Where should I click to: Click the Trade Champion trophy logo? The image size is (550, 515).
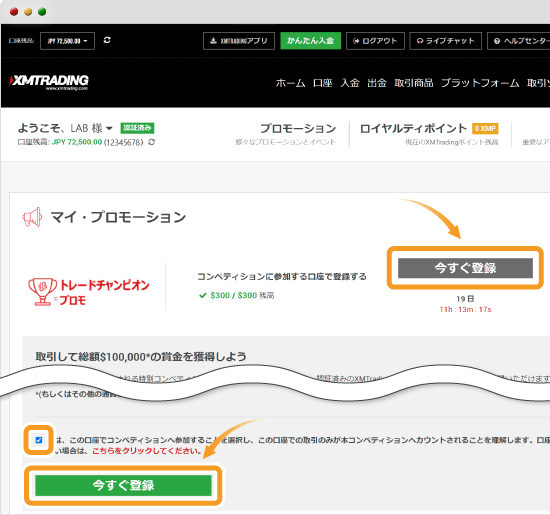tap(89, 292)
